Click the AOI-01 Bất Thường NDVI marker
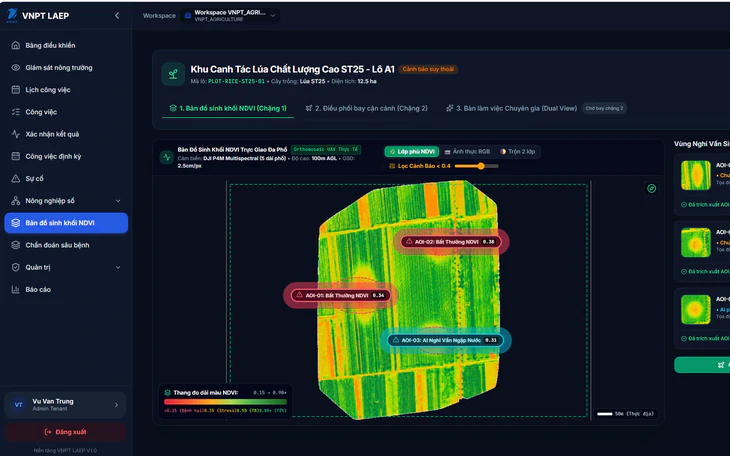This screenshot has width=730, height=456. pos(340,295)
